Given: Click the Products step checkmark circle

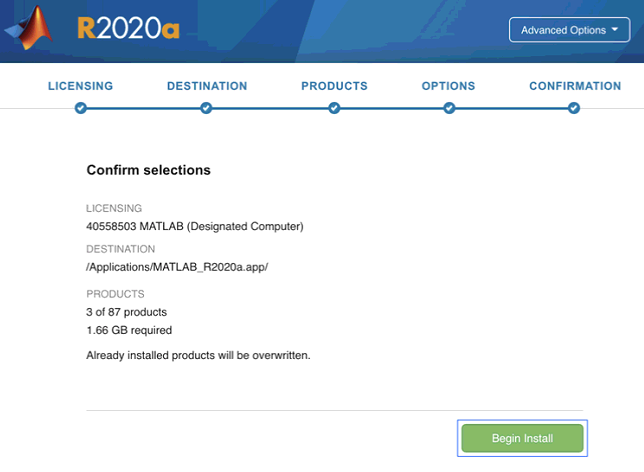Looking at the screenshot, I should pyautogui.click(x=334, y=108).
